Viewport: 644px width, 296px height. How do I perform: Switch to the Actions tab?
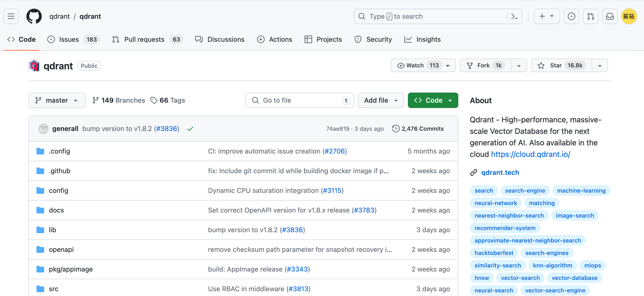click(x=274, y=39)
